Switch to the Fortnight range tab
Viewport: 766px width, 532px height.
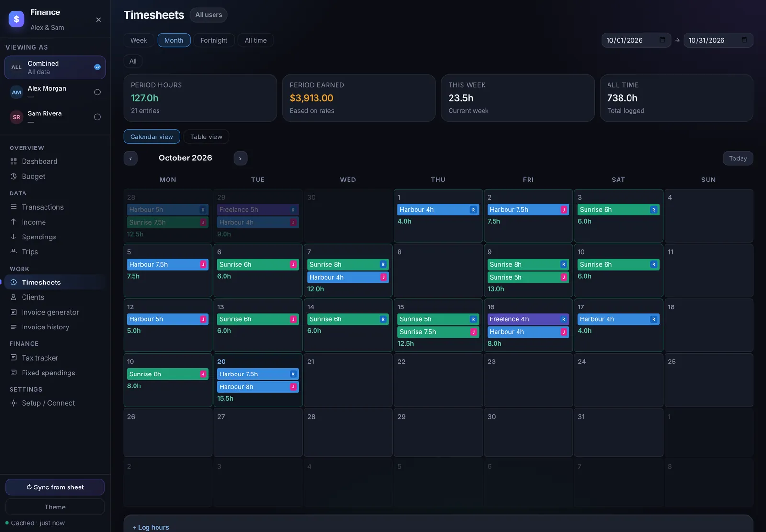coord(214,40)
